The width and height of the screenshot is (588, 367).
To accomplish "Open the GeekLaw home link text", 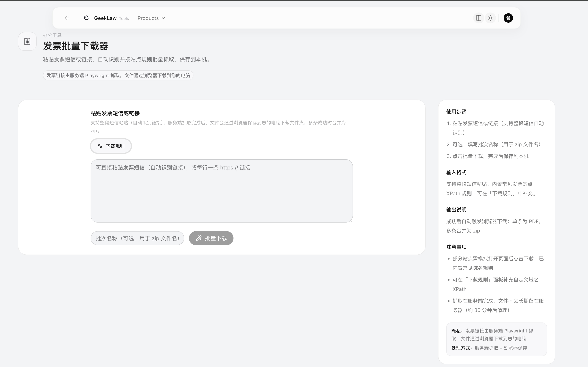I will click(105, 18).
